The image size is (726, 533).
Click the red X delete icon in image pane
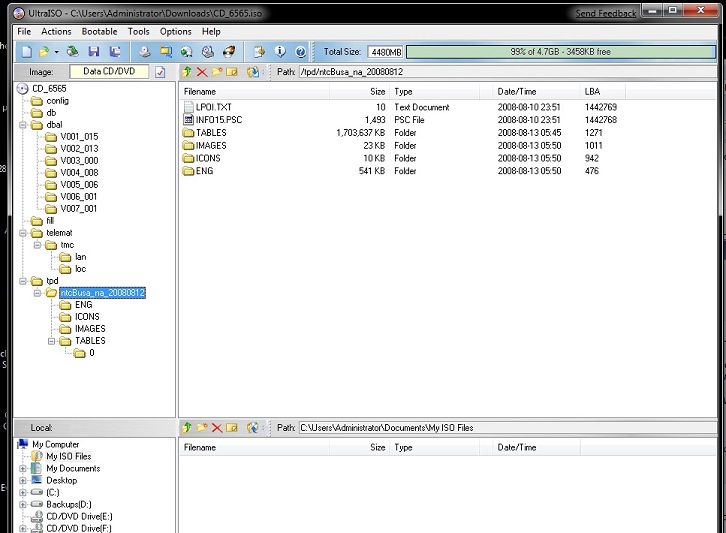(202, 72)
